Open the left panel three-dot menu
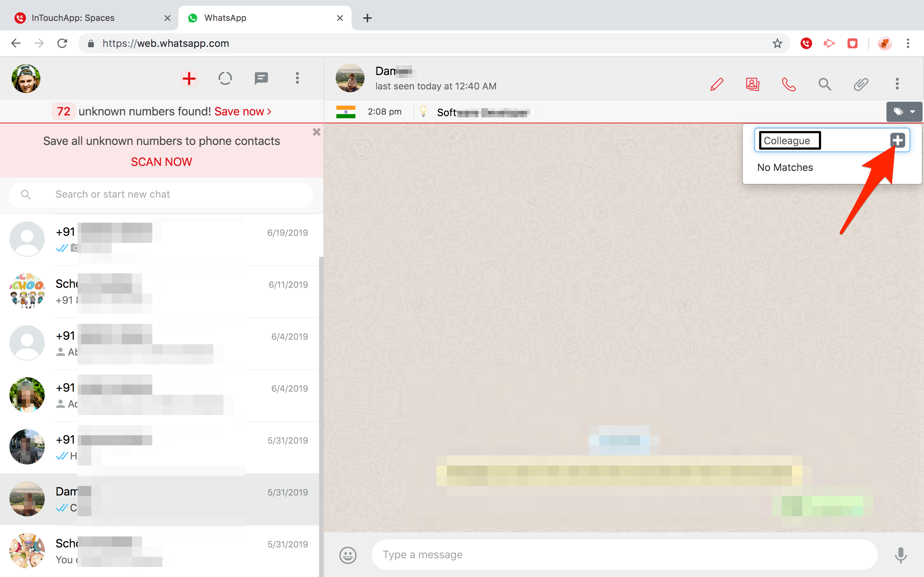924x577 pixels. (297, 79)
